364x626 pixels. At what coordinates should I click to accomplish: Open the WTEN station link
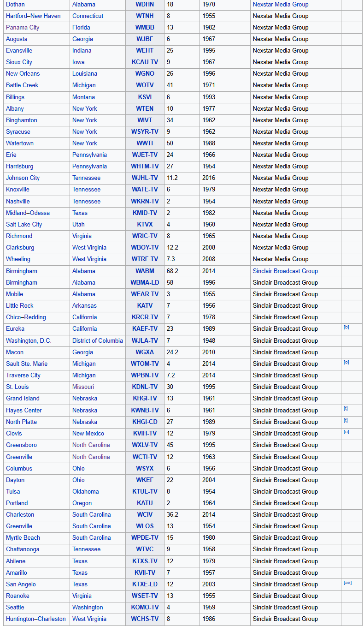(145, 108)
